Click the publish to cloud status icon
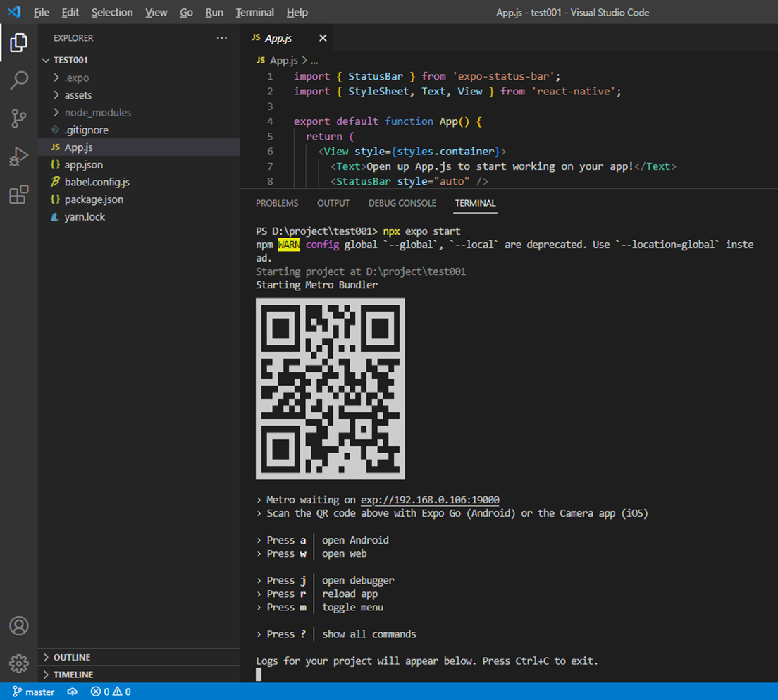The width and height of the screenshot is (778, 700). coord(73,692)
